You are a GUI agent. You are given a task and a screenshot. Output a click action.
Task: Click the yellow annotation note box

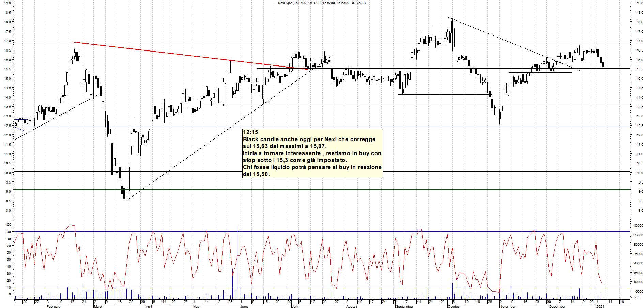click(x=312, y=153)
